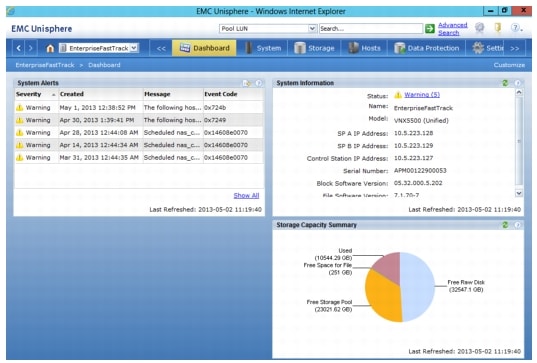Viewport: 537px width, 363px height.
Task: Select the Dashboard tab
Action: pos(204,48)
